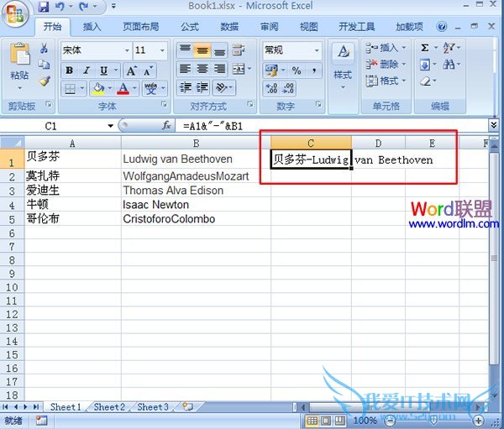This screenshot has width=504, height=429.
Task: Undo the last action
Action: point(60,7)
